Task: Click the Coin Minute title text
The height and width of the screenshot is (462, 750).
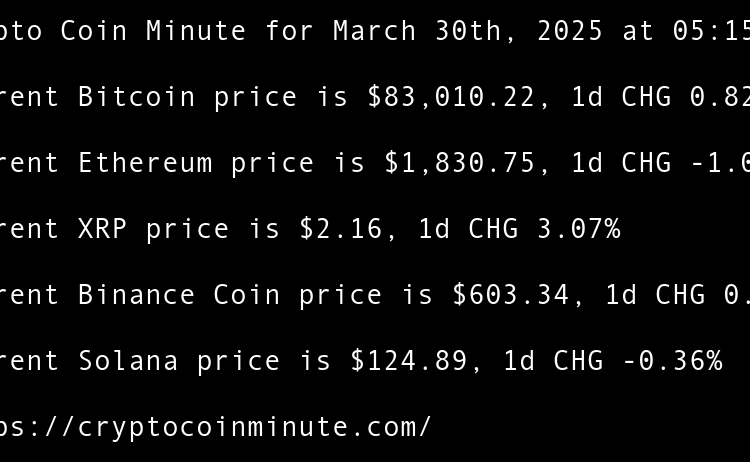Action: coord(153,31)
